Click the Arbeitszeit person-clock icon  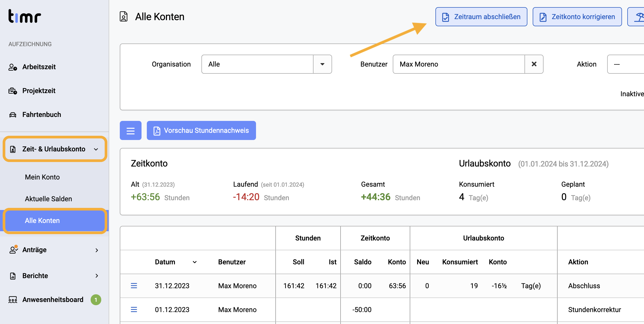tap(13, 67)
